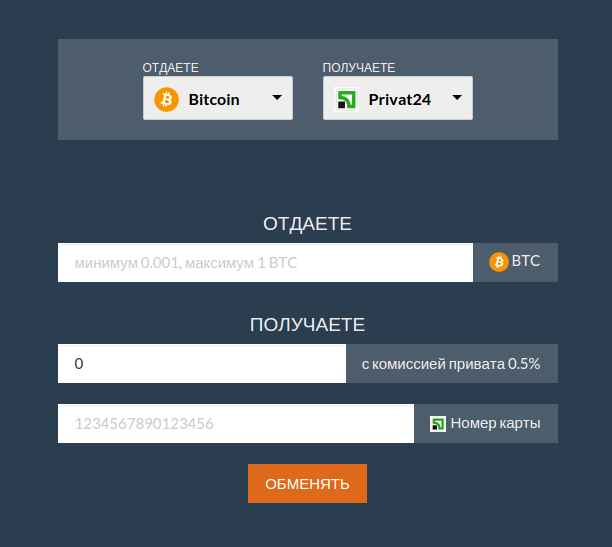Open the payout selector showing Privat24 text
The image size is (612, 547).
[x=400, y=100]
